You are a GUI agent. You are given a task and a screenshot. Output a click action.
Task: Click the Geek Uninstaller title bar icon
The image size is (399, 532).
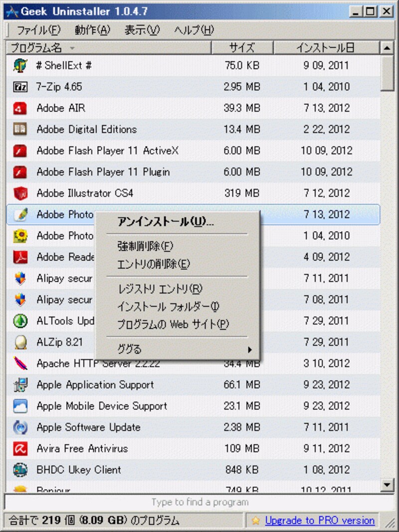click(12, 12)
